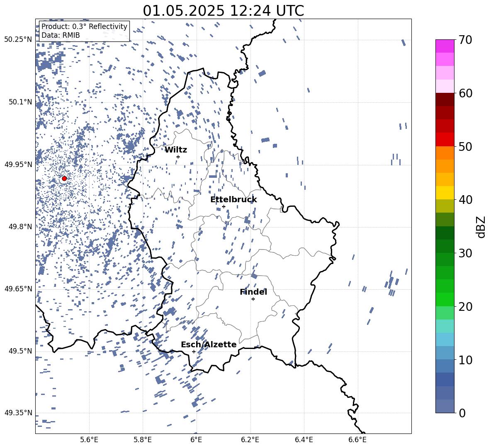Click the colorbar 50 tick label

(465, 147)
